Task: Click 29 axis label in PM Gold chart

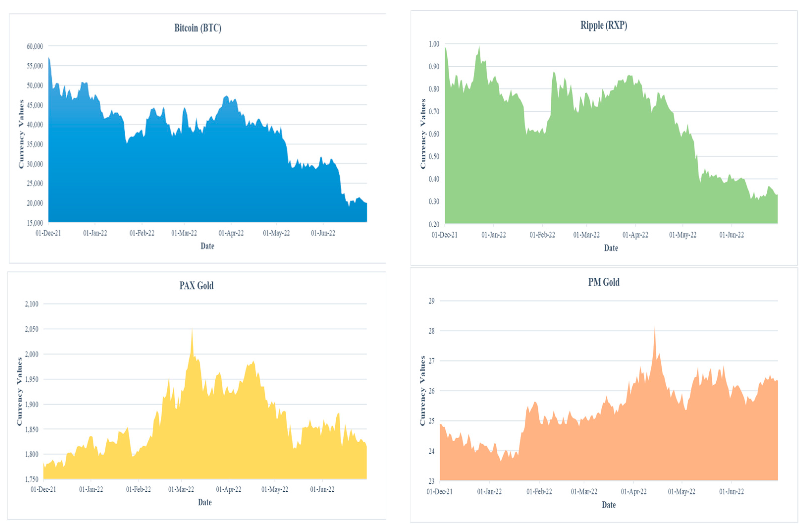Action: [x=431, y=301]
